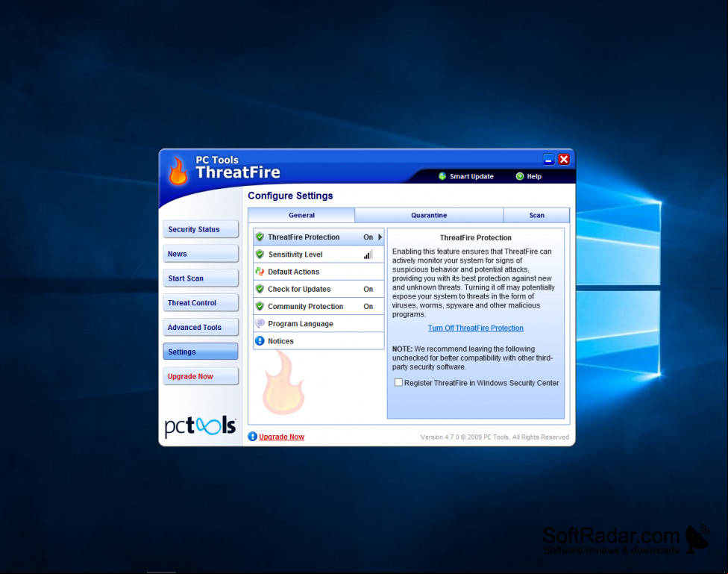Screen dimensions: 728x574
Task: Select the Notices setting row
Action: (318, 340)
